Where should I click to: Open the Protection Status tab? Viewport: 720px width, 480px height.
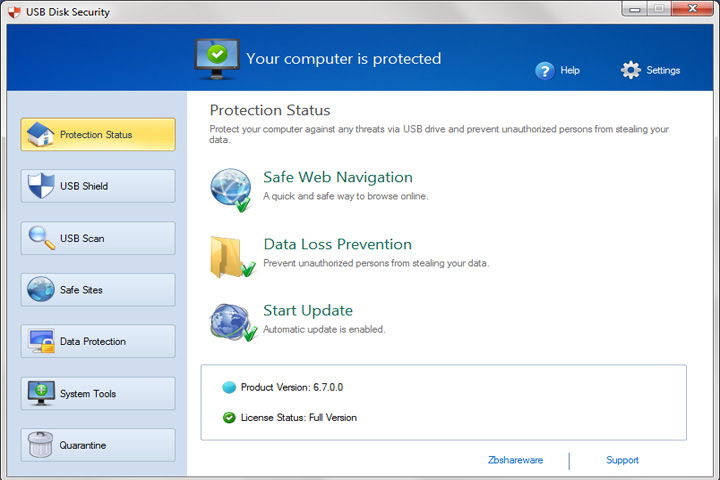[98, 134]
